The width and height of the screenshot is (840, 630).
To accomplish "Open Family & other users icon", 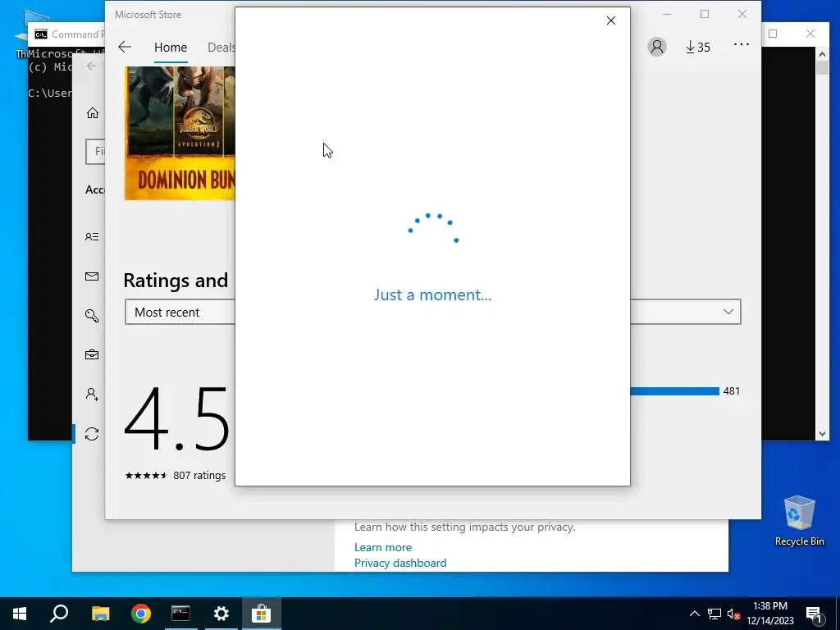I will pos(92,395).
